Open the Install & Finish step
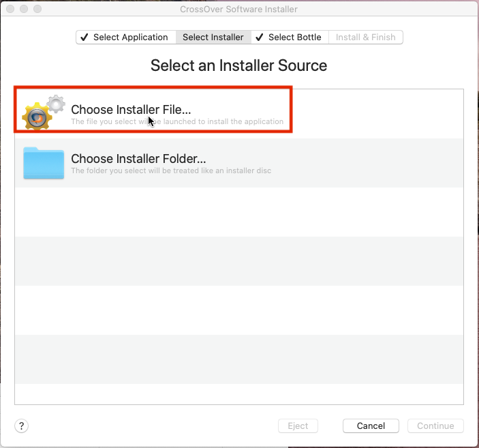The height and width of the screenshot is (448, 479). (x=366, y=38)
